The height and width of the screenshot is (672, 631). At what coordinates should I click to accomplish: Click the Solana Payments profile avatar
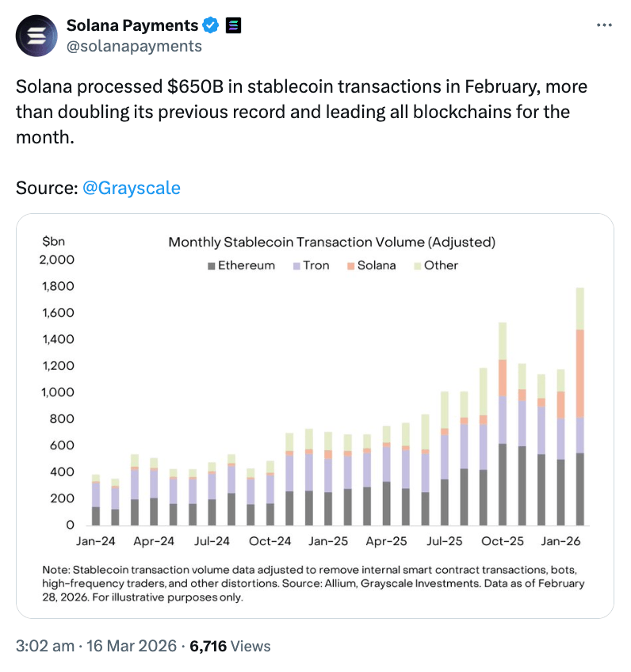click(36, 36)
